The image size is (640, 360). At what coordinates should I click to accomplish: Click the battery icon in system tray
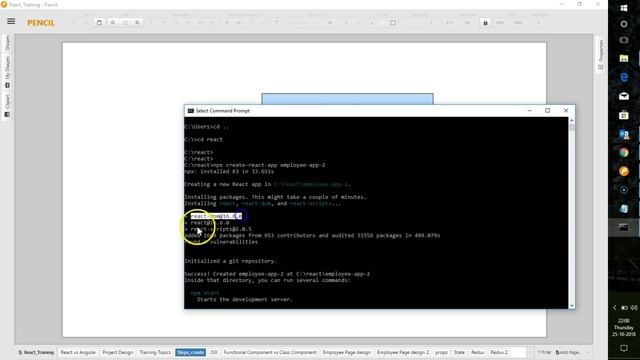[624, 307]
